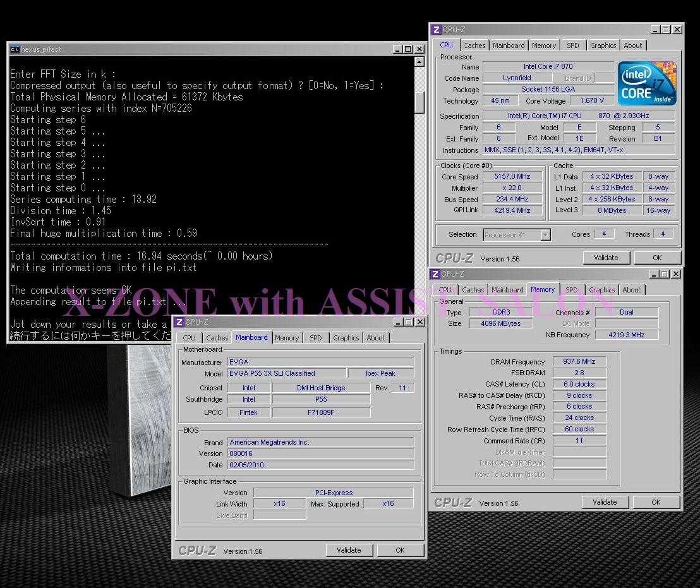The height and width of the screenshot is (588, 700).
Task: Click Validate in Memory CPU-Z window
Action: click(x=605, y=502)
